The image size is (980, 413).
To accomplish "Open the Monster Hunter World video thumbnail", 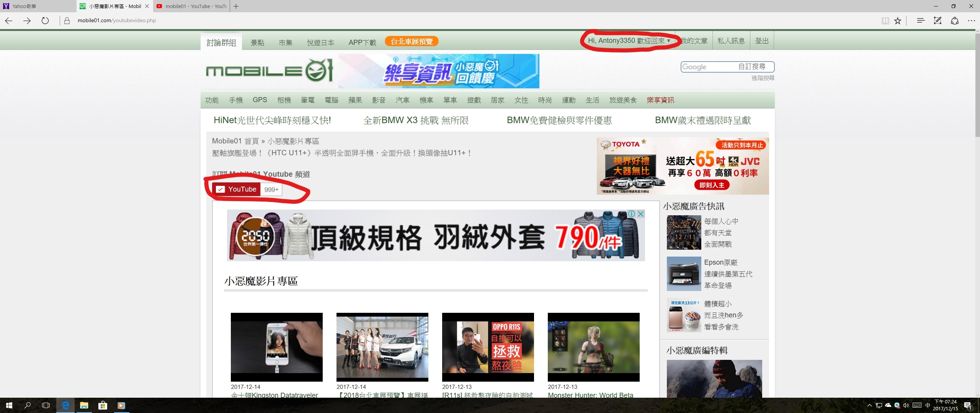I will pyautogui.click(x=594, y=347).
